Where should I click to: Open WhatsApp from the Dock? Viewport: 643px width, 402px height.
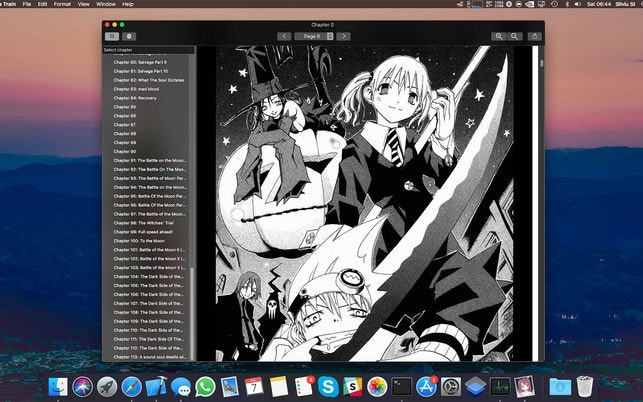[x=205, y=386]
